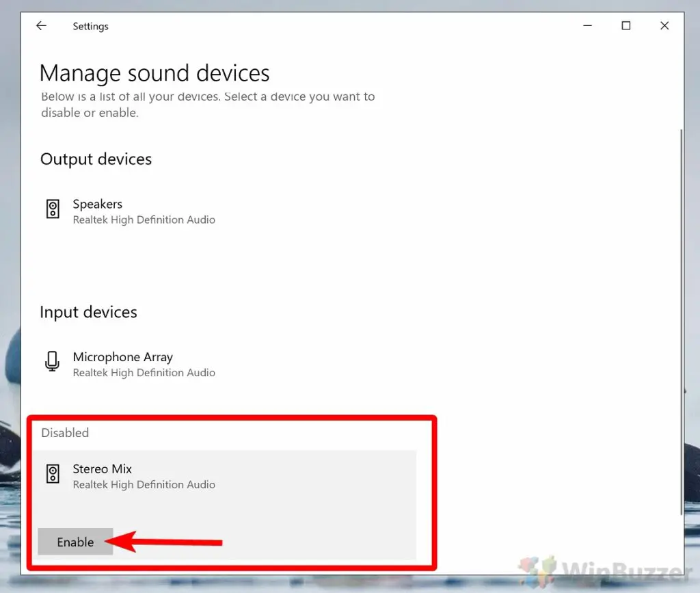This screenshot has height=593, width=700.
Task: Click the Stereo Mix speaker icon
Action: pyautogui.click(x=53, y=473)
